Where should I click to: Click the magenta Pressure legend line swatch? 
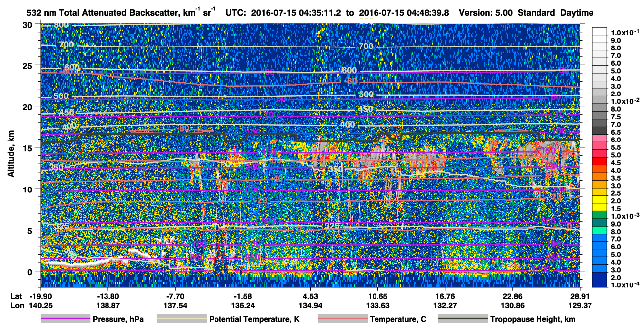point(65,319)
